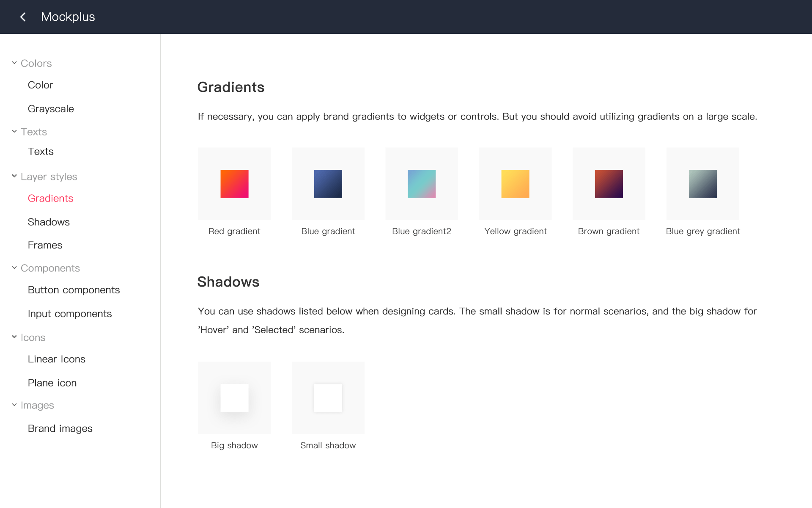Image resolution: width=812 pixels, height=508 pixels.
Task: Open the Input components page
Action: tap(70, 314)
